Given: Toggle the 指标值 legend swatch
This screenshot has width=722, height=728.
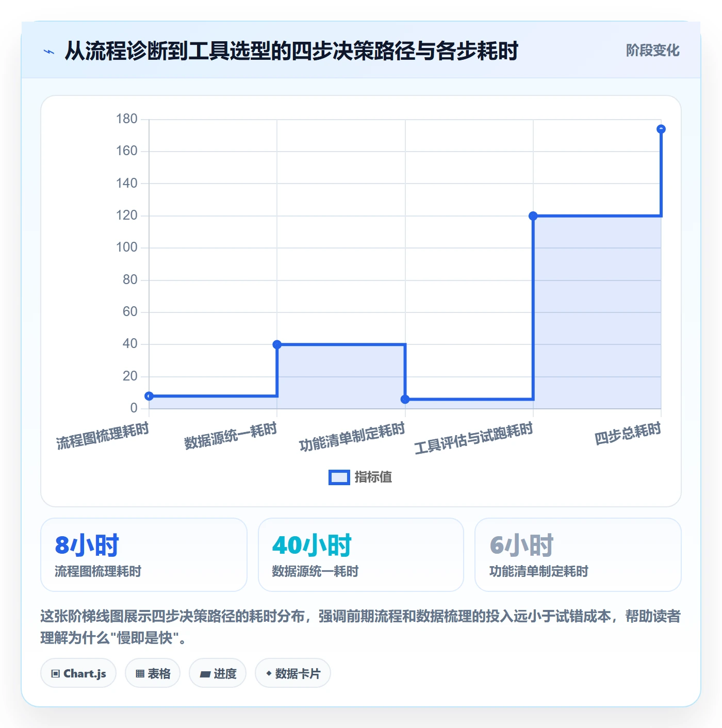Looking at the screenshot, I should click(x=339, y=477).
